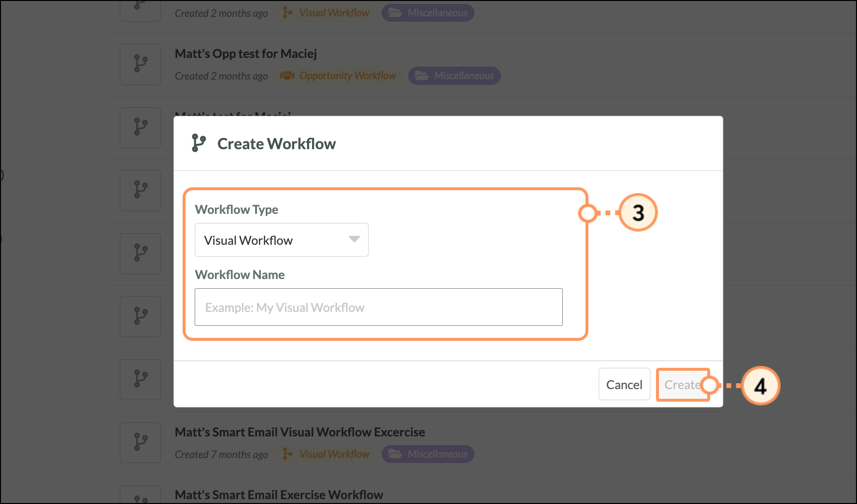This screenshot has width=857, height=504.
Task: Click the arrow on Visual Workflow selector
Action: pos(354,239)
